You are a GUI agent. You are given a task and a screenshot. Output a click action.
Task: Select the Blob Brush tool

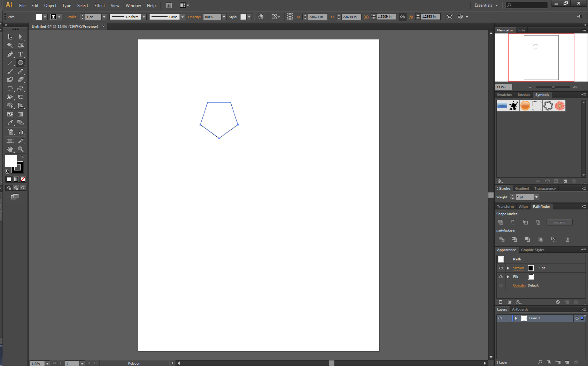[10, 79]
